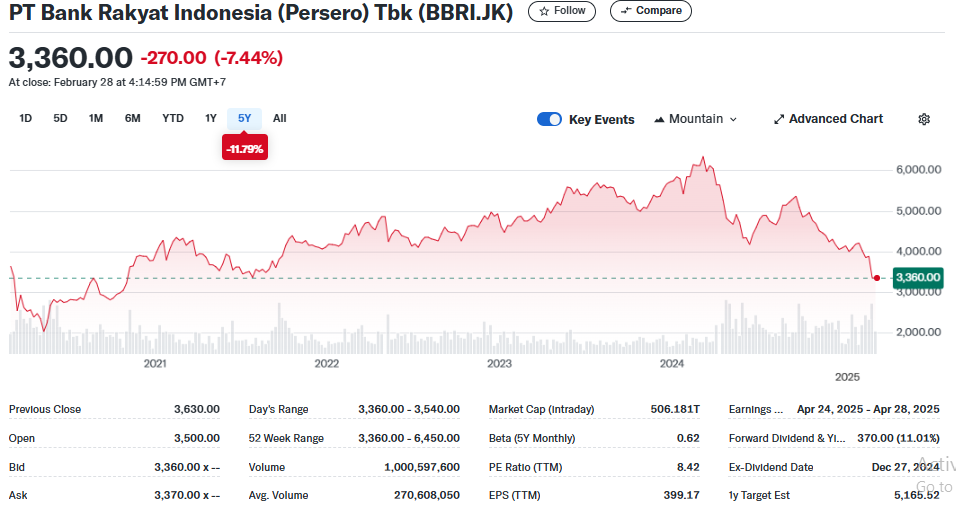
Task: Follow the BBRI.JK stock
Action: click(x=562, y=11)
